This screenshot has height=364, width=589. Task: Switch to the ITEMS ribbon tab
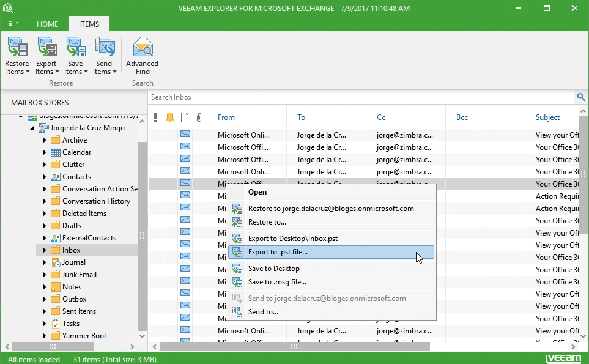coord(89,24)
